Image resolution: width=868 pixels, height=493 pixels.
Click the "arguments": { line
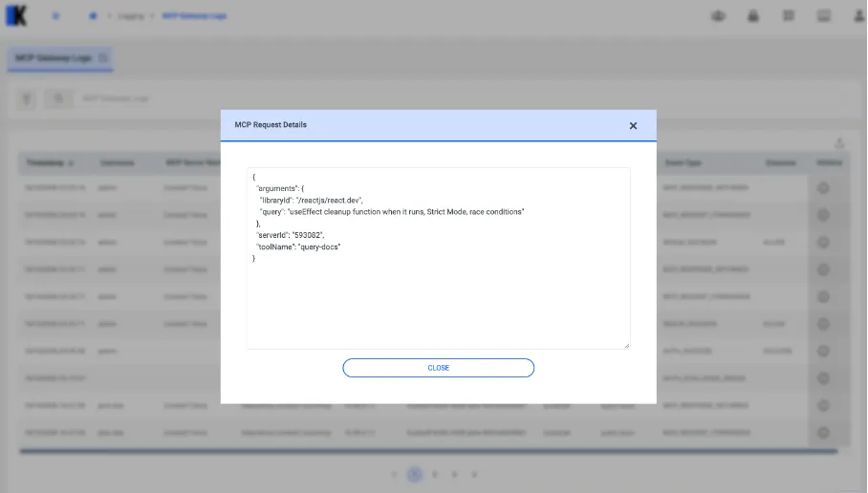click(280, 188)
